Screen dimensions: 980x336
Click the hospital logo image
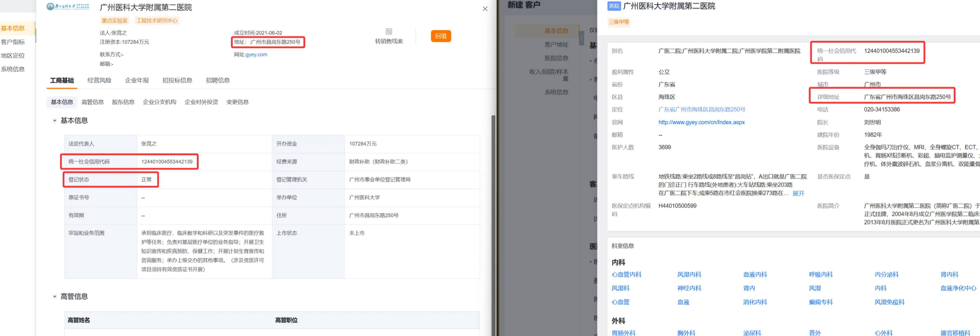click(68, 7)
